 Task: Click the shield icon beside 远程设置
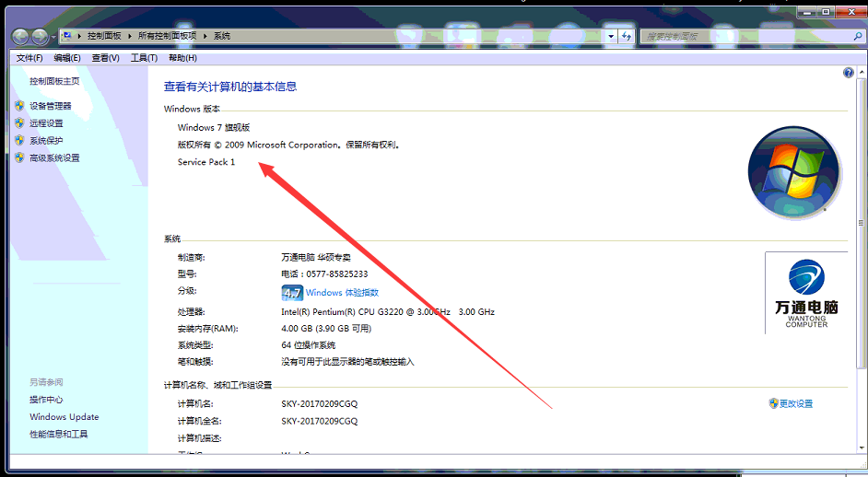point(20,122)
